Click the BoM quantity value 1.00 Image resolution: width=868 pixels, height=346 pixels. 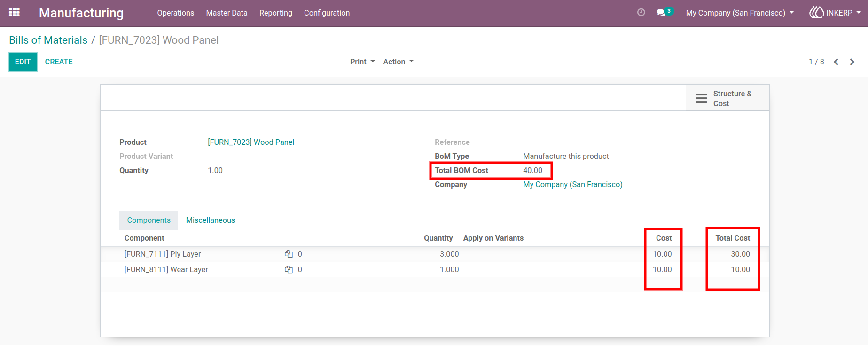tap(215, 170)
